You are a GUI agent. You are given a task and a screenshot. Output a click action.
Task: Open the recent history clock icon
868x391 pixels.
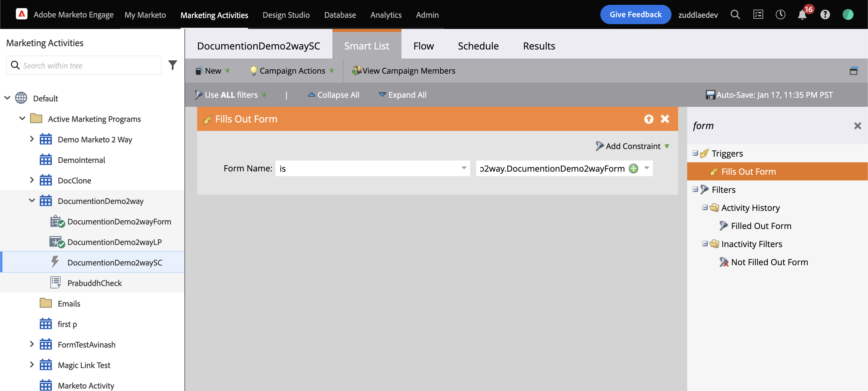(x=780, y=15)
